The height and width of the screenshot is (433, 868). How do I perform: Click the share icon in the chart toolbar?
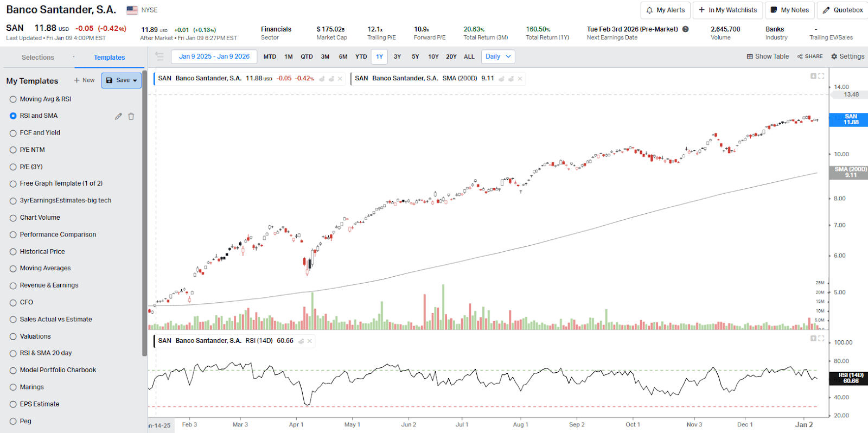(x=800, y=56)
